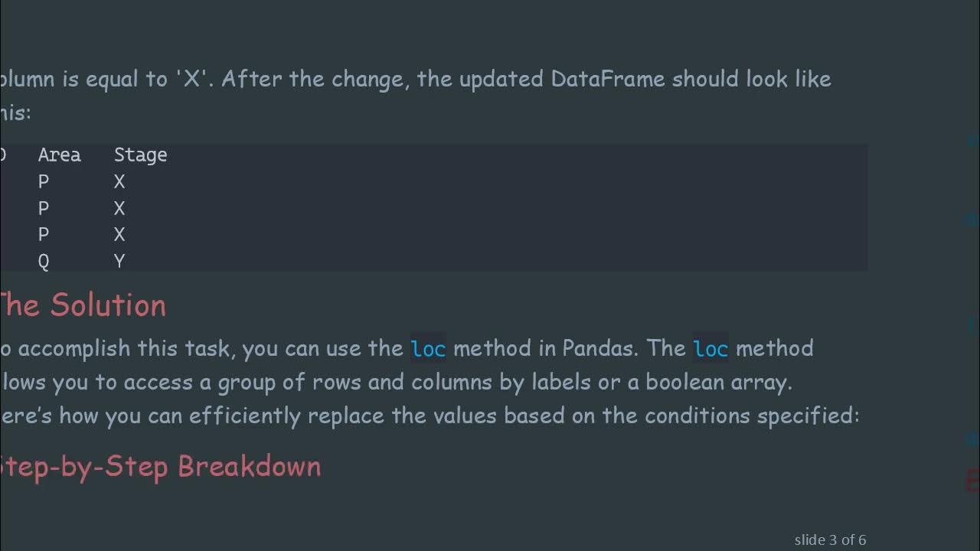Click the "slide 3 of 6" counter

pos(830,540)
